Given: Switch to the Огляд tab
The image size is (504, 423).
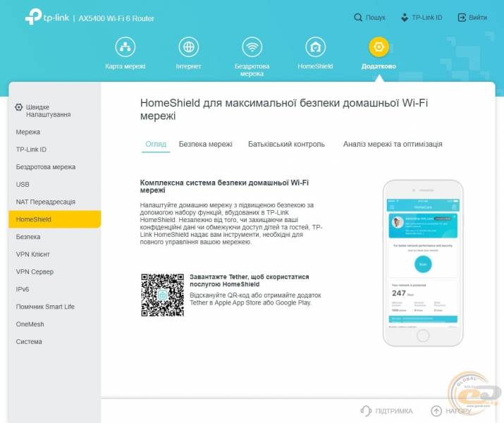Looking at the screenshot, I should [156, 144].
